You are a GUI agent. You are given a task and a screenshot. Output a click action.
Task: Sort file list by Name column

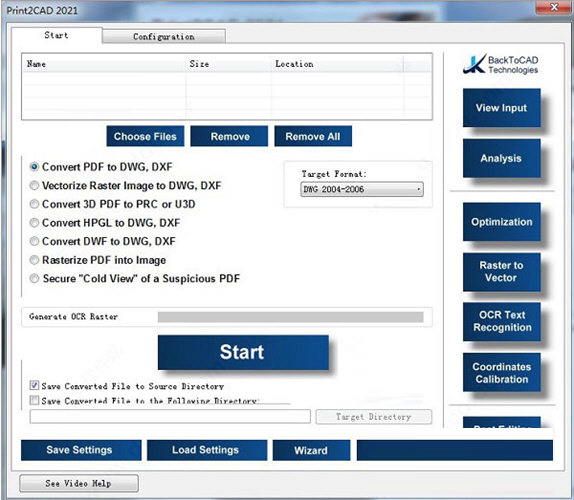pyautogui.click(x=104, y=64)
